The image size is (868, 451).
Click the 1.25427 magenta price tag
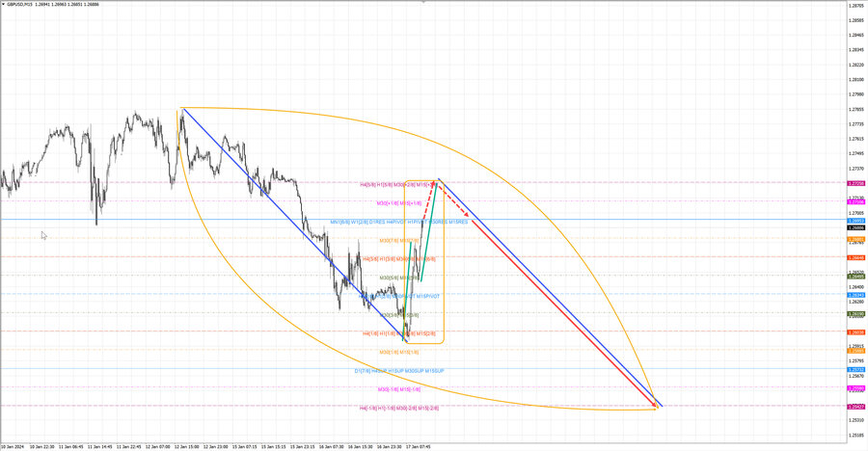(855, 407)
